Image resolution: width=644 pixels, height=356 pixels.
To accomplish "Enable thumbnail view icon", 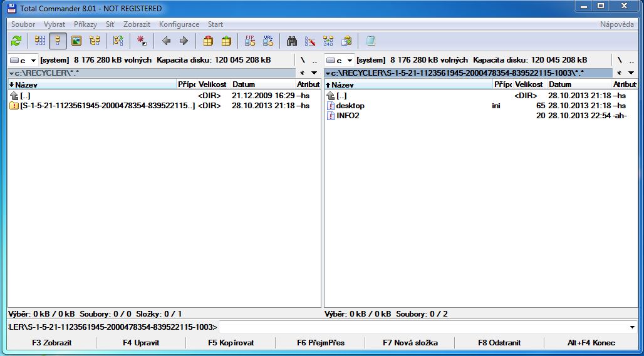I will (x=76, y=41).
